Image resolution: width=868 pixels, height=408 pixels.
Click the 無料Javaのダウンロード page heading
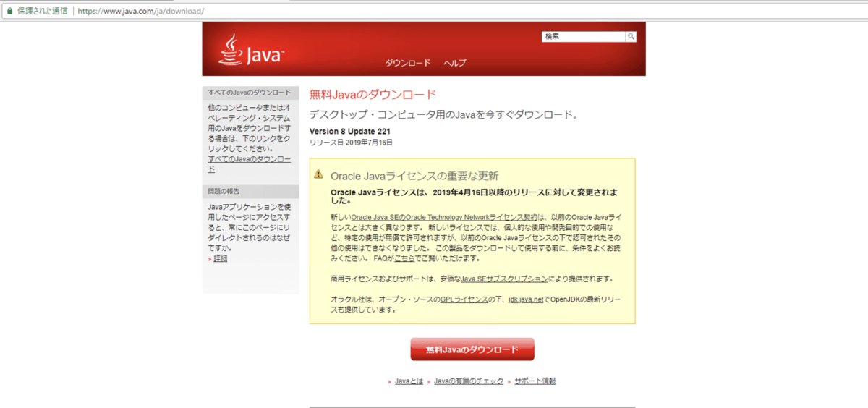[x=373, y=94]
